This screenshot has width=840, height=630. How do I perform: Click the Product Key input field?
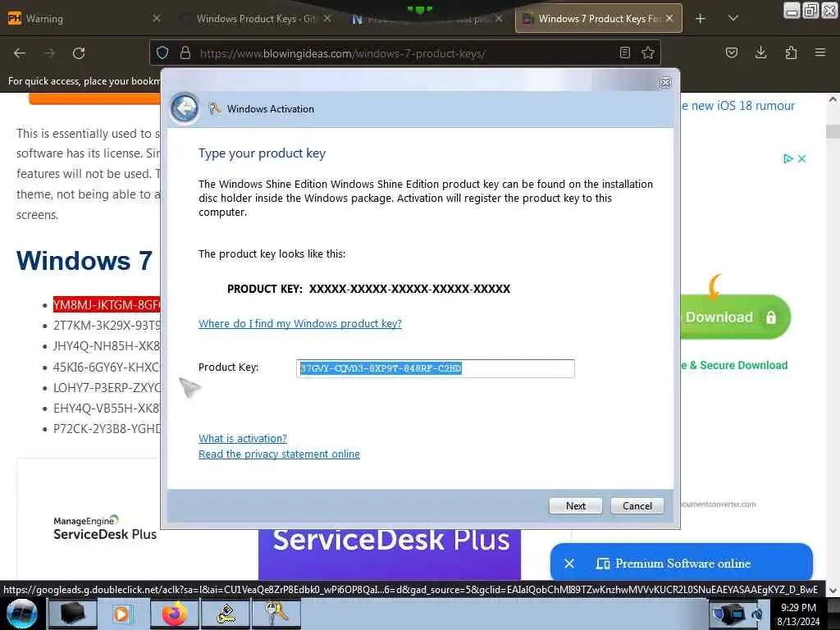[436, 368]
